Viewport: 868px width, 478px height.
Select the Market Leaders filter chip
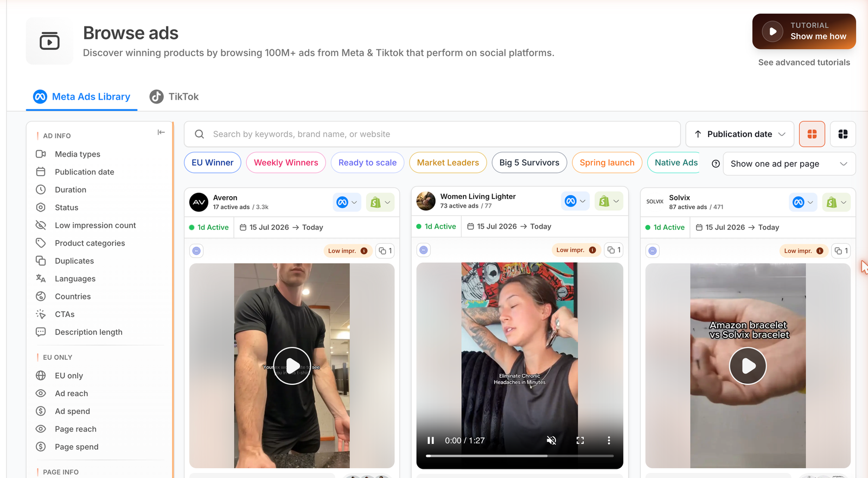tap(448, 163)
